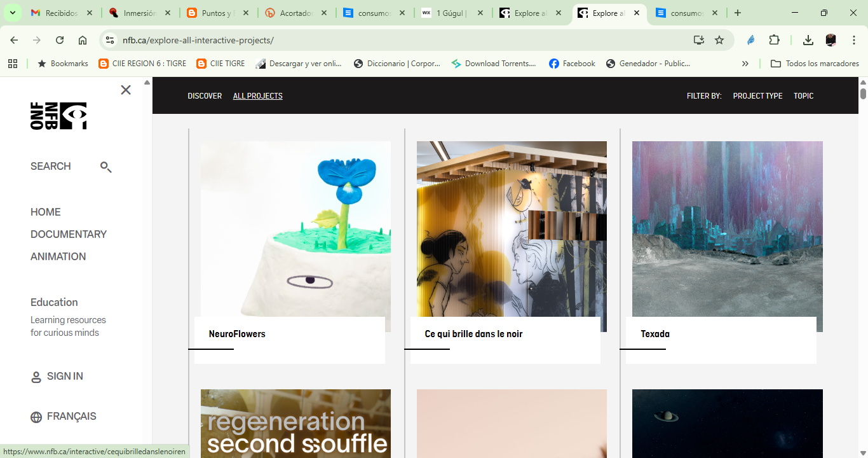The image size is (868, 458).
Task: Close the sidebar menu with the X
Action: coord(125,90)
